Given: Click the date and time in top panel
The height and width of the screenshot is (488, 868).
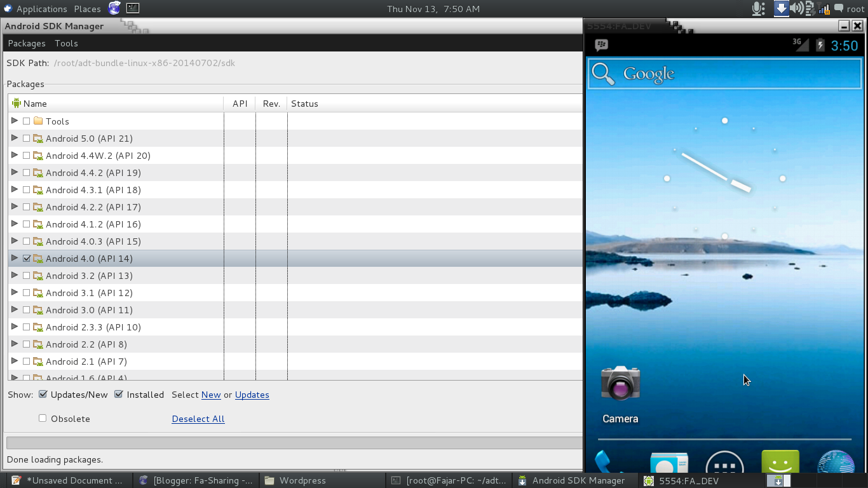Looking at the screenshot, I should coord(433,9).
